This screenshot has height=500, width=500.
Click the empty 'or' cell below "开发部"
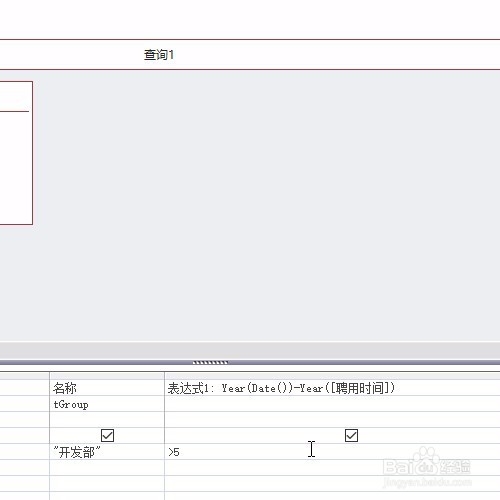point(107,468)
